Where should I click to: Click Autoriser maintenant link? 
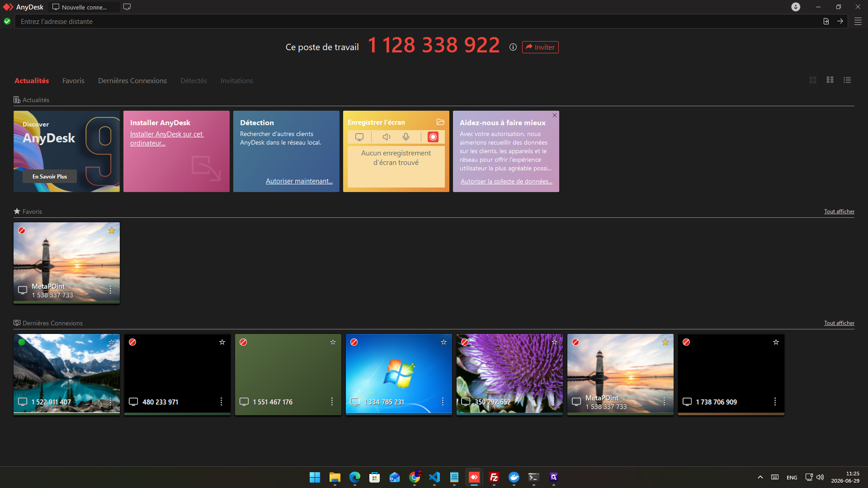(299, 181)
